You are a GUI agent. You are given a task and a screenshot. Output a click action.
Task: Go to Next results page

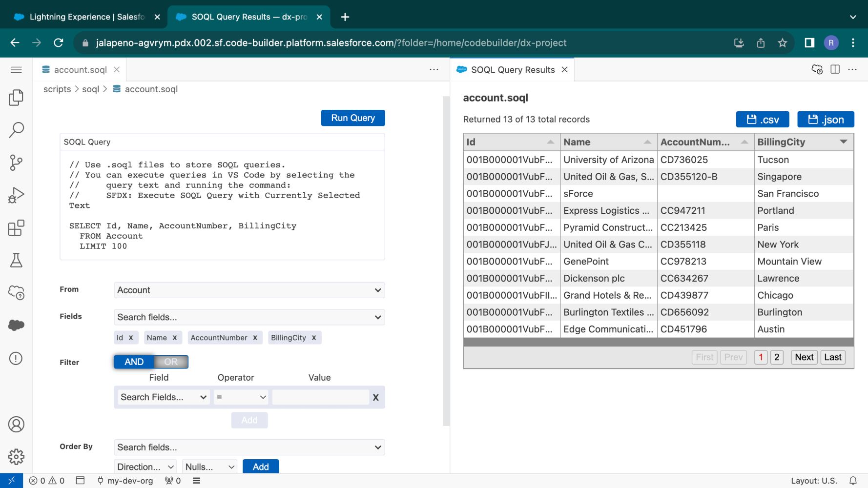tap(804, 357)
